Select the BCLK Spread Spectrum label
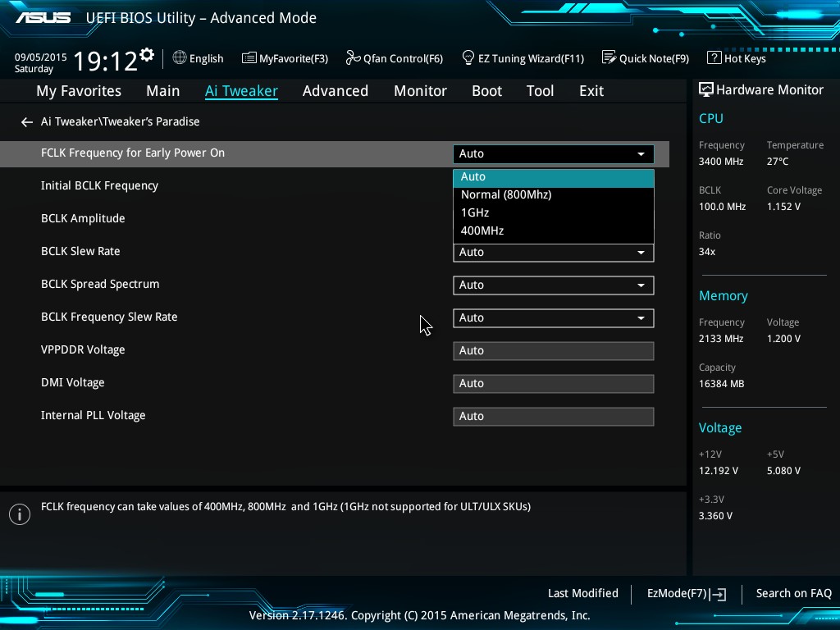This screenshot has width=840, height=630. pyautogui.click(x=100, y=285)
